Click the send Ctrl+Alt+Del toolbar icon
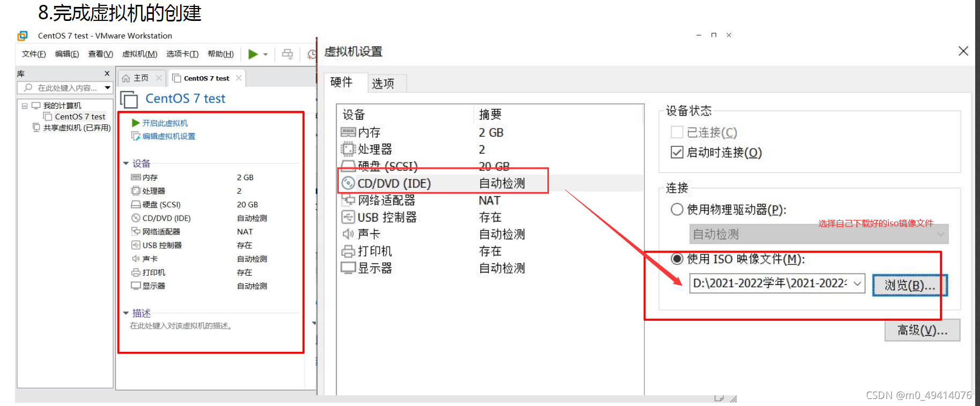The width and height of the screenshot is (980, 406). [288, 54]
